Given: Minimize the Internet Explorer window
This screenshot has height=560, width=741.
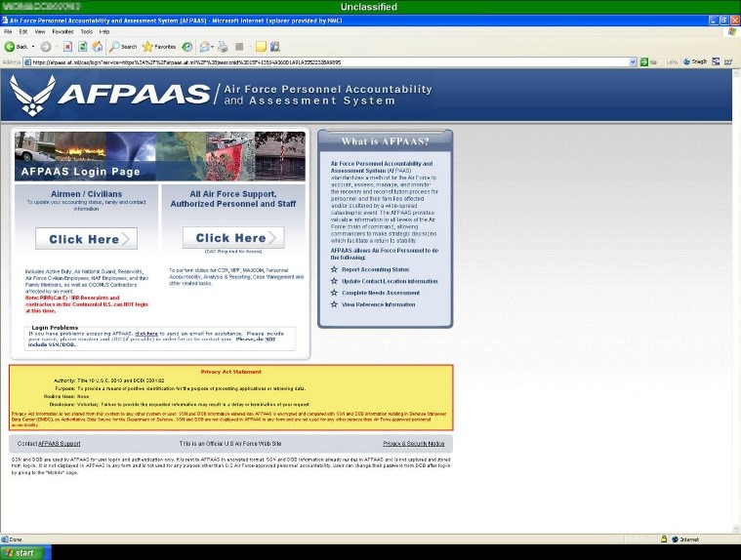Looking at the screenshot, I should pos(714,20).
